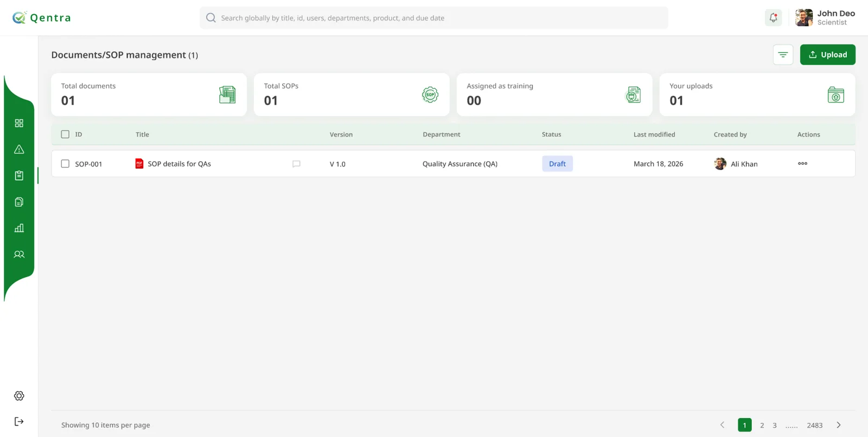Open the users group sidebar icon

[19, 254]
